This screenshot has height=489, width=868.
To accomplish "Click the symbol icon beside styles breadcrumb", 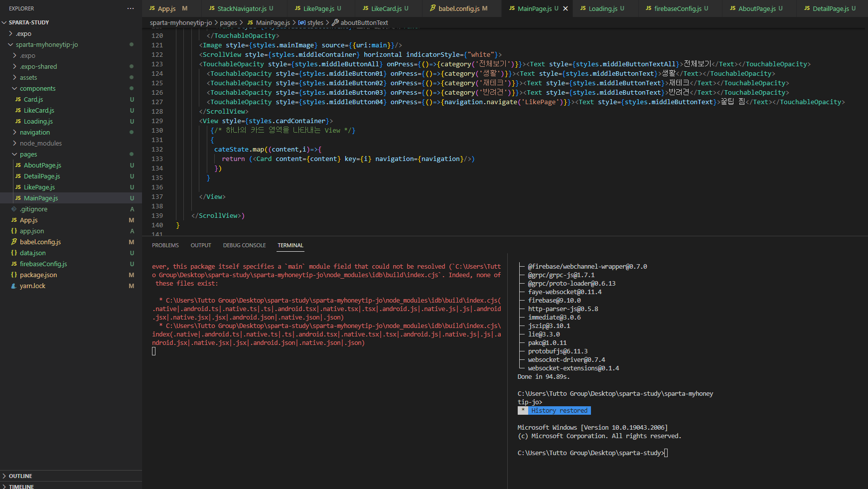I will (302, 23).
